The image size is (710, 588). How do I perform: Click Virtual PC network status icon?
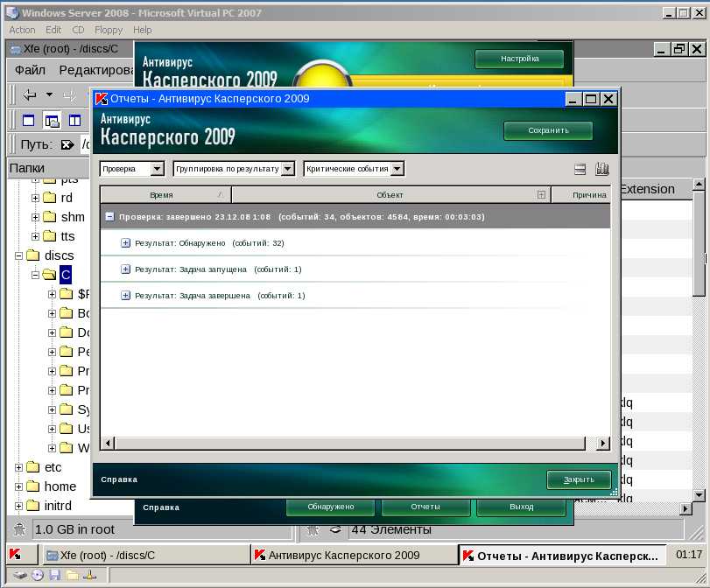[89, 576]
